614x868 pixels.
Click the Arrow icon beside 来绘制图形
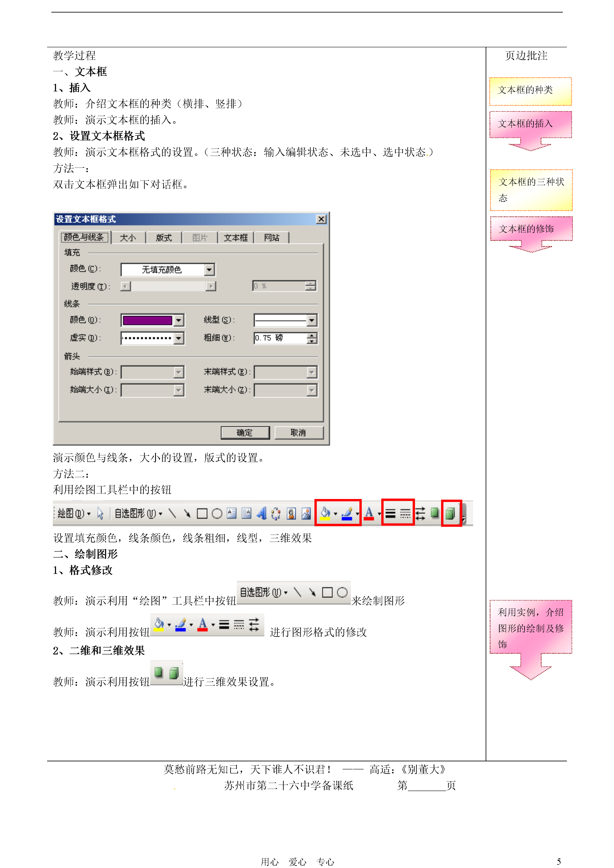pyautogui.click(x=312, y=592)
